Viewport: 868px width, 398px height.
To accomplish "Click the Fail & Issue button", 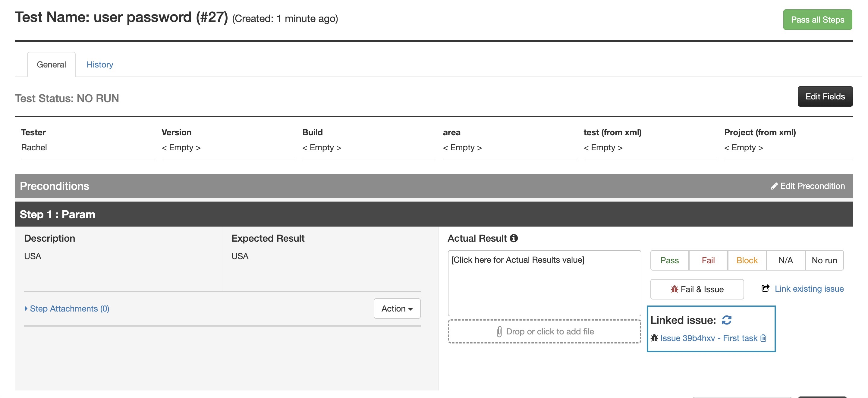I will pos(697,289).
